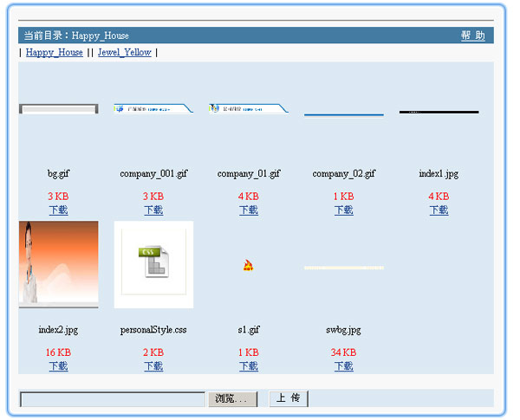Select the company_01.gif thumbnail
Viewport: 520px width, 420px height.
coord(249,108)
